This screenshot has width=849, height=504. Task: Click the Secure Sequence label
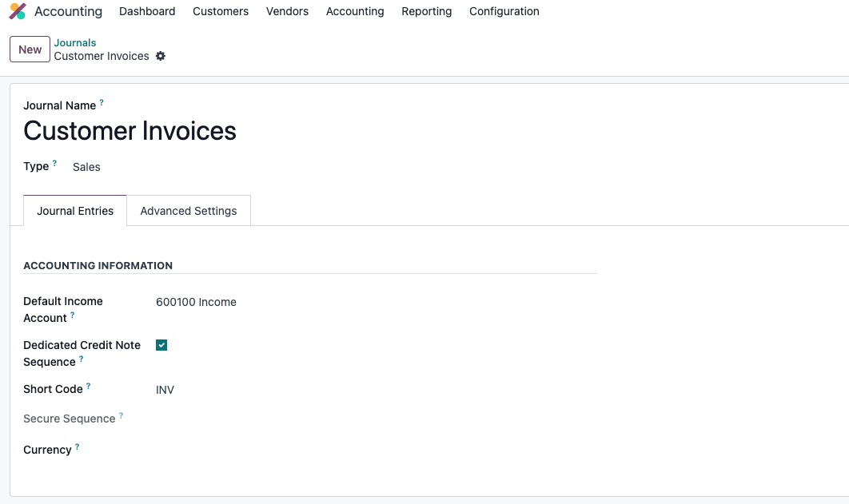click(x=70, y=419)
